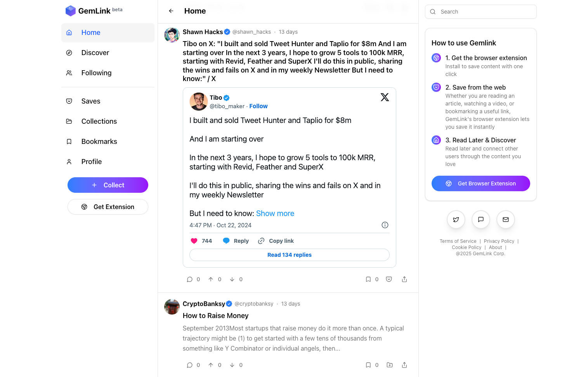Go back using the arrow beside Home
Screen dimensions: 588x377
point(171,10)
